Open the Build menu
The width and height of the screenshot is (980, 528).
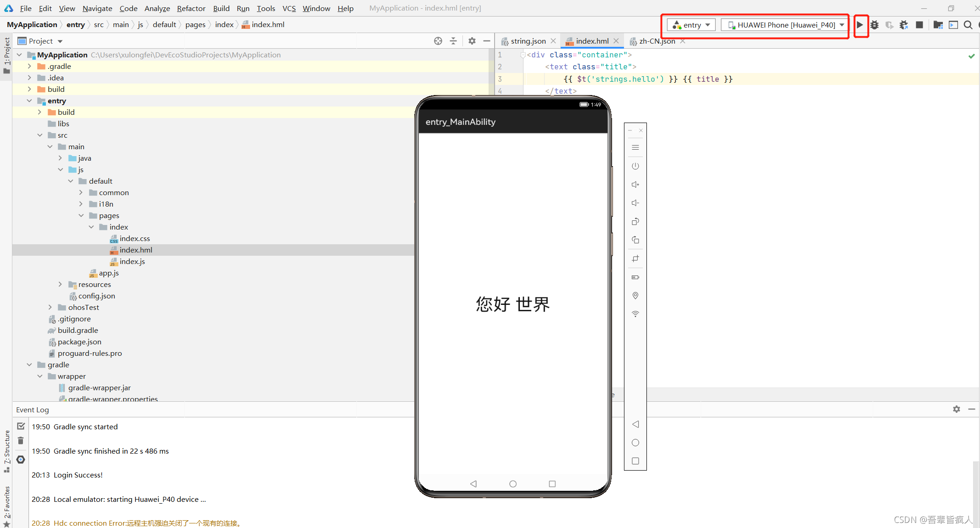pyautogui.click(x=221, y=8)
